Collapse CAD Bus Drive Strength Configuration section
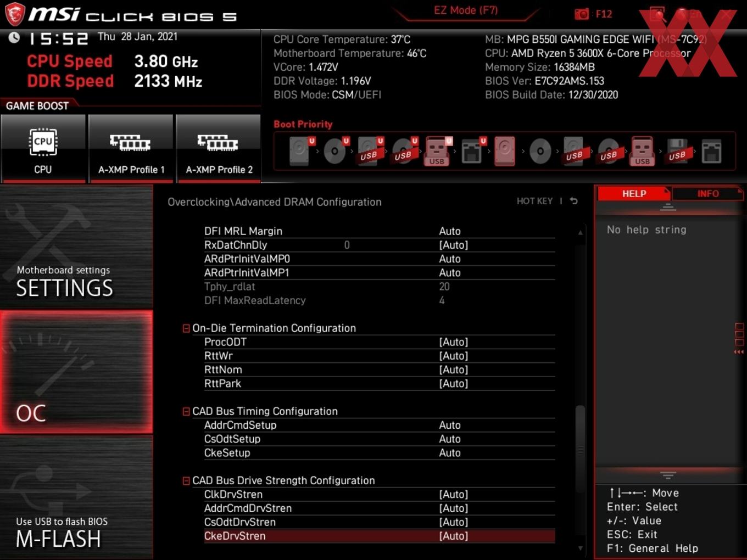The width and height of the screenshot is (747, 560). [x=186, y=480]
